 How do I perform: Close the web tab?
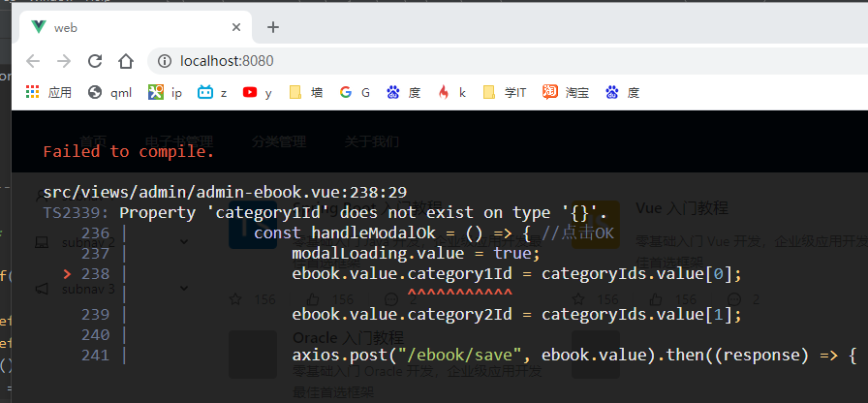236,27
